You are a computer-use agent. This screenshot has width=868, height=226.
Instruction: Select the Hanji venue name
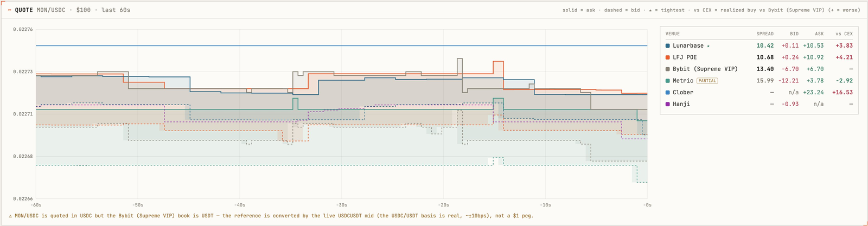coord(681,104)
